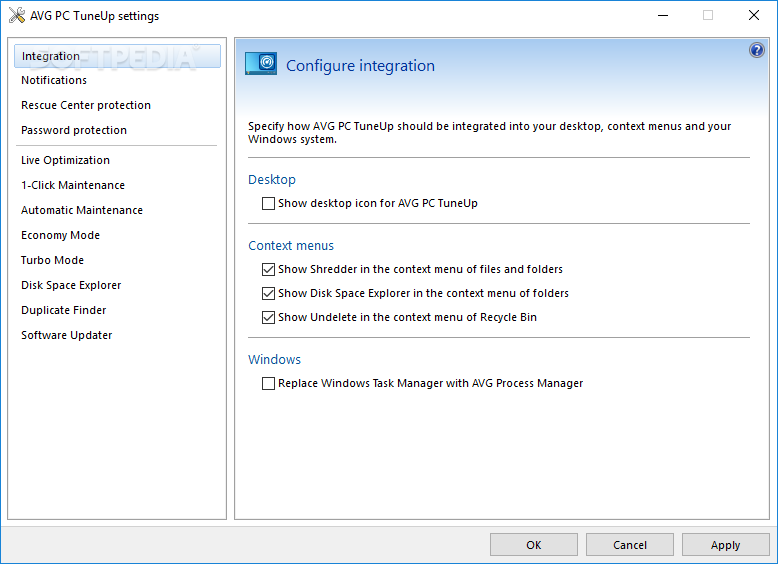Uncheck Show Disk Space Explorer context menu option
Screen dimensions: 778x564
point(268,293)
